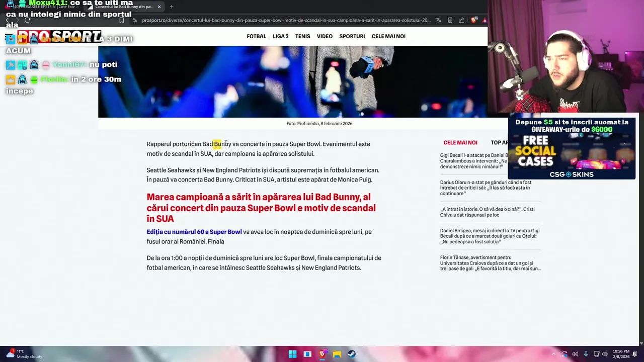
Task: Open the clock showing 10:56 PM
Action: [621, 354]
